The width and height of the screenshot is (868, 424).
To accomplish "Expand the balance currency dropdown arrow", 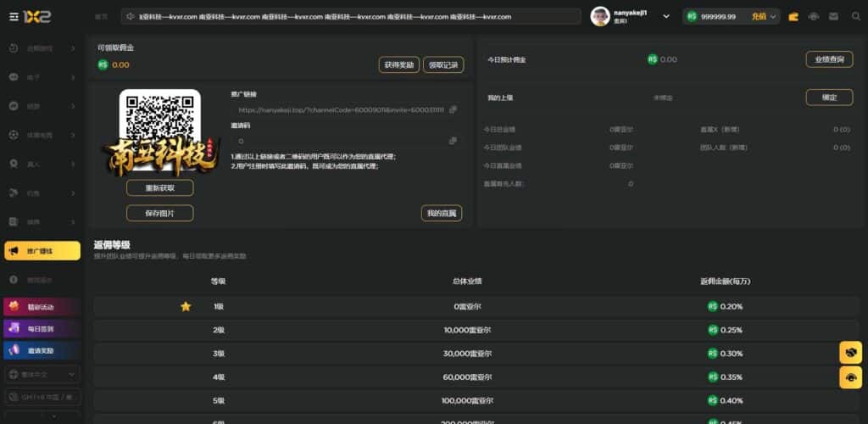I will pyautogui.click(x=773, y=17).
